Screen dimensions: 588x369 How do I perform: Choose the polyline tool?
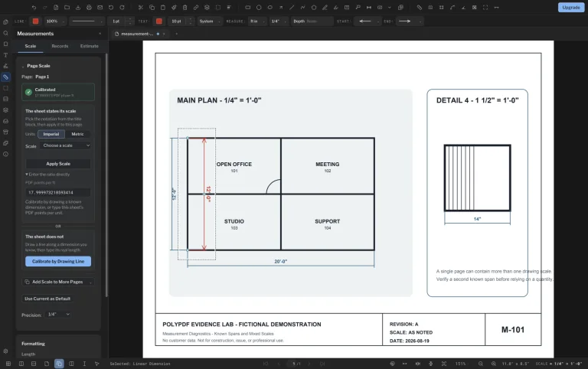pos(302,8)
